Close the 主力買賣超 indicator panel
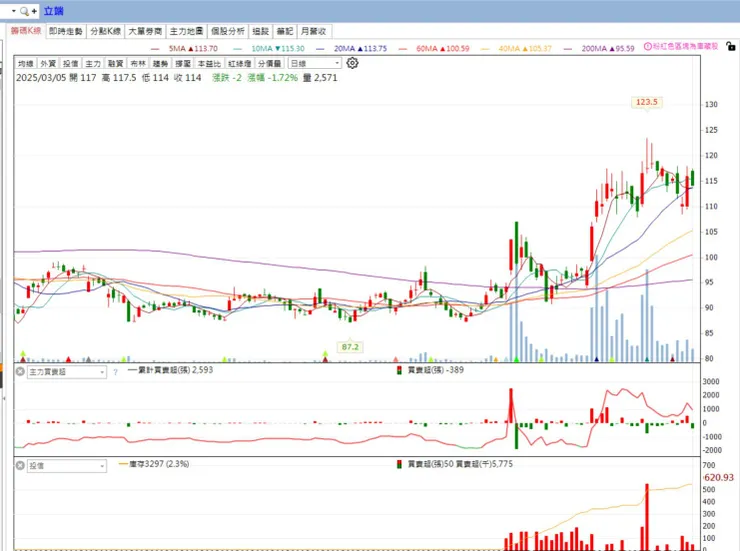The width and height of the screenshot is (740, 551). (x=20, y=372)
